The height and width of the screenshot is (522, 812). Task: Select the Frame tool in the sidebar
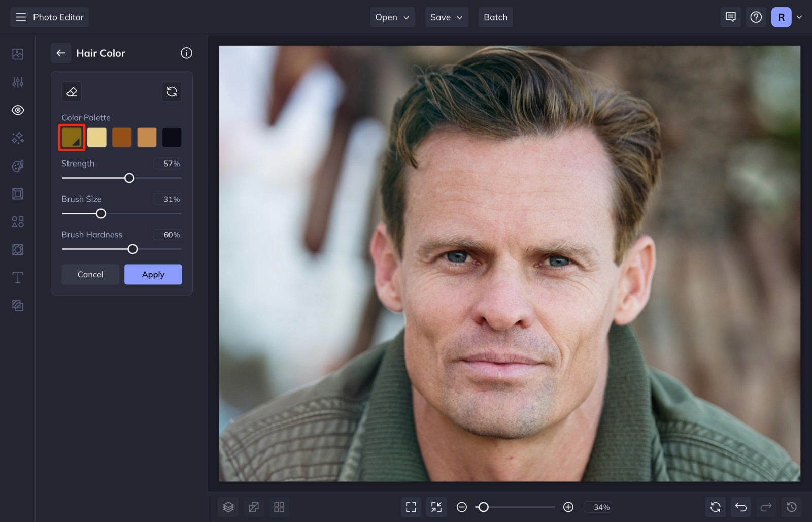point(18,193)
